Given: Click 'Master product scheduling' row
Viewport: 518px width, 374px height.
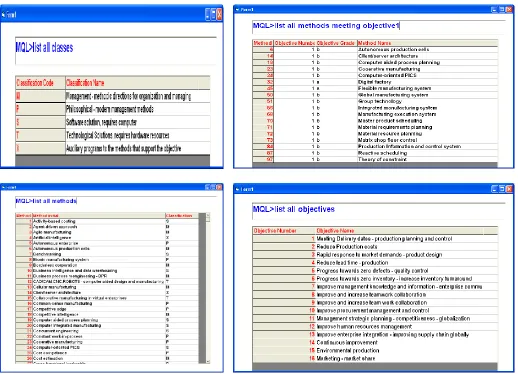Looking at the screenshot, I should 375,121.
